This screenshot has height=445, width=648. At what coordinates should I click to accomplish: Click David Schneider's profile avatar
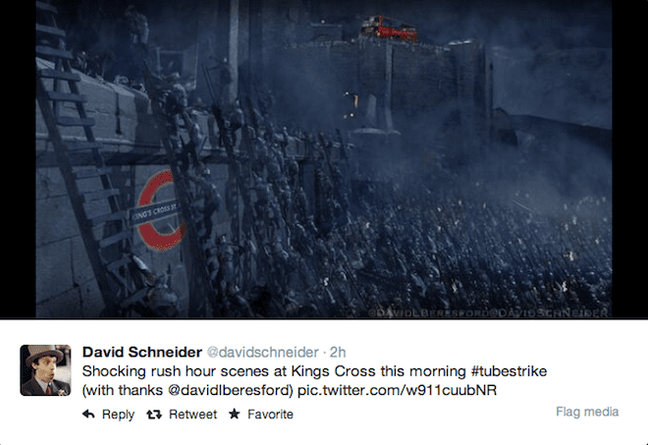point(45,370)
